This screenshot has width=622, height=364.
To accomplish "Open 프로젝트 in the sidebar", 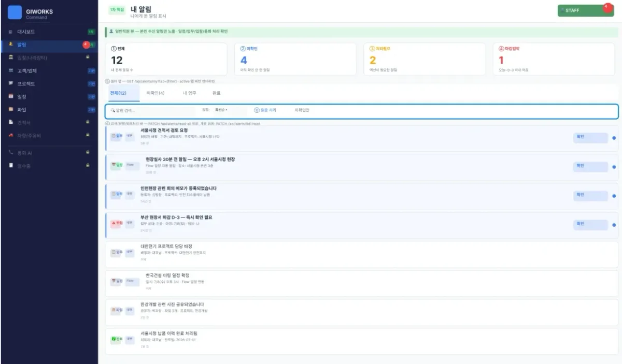I will click(x=49, y=83).
